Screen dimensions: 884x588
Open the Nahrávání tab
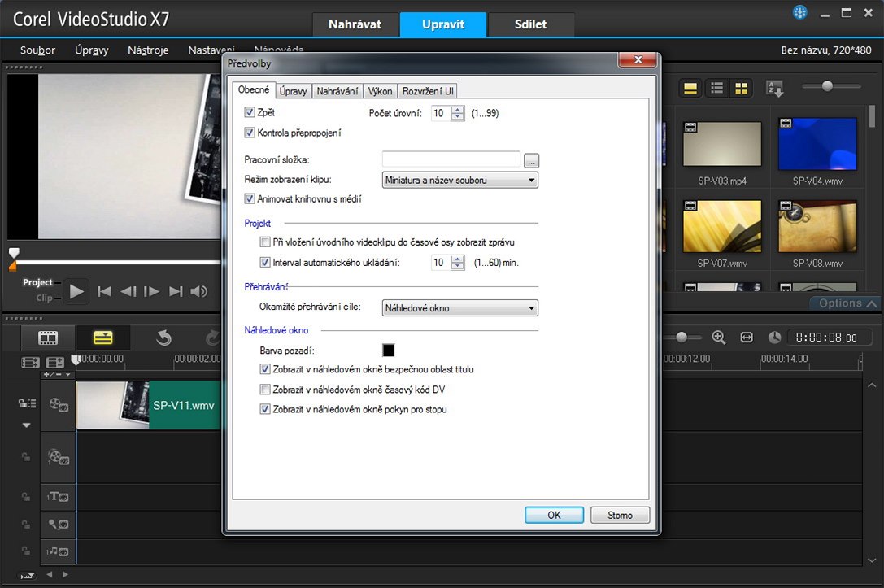337,91
